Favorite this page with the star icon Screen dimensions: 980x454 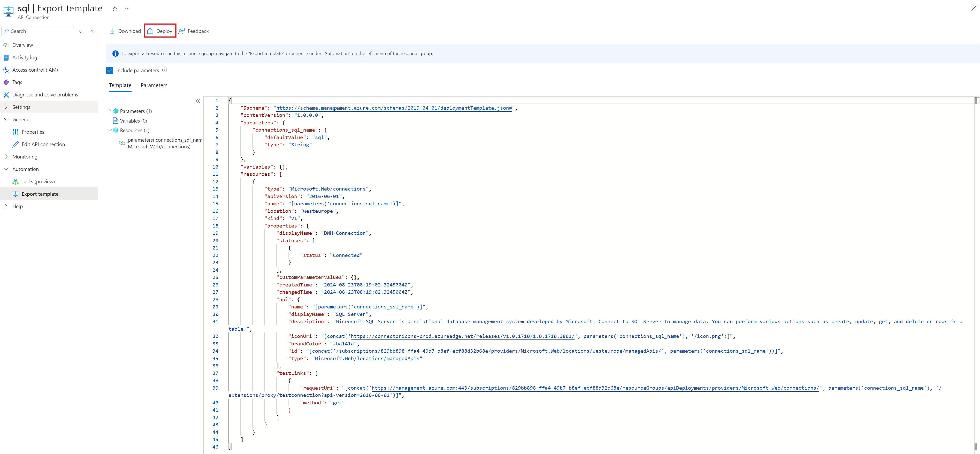click(114, 8)
